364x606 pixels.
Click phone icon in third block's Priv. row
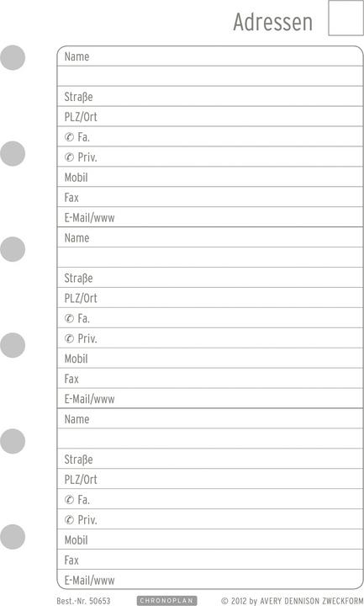69,520
